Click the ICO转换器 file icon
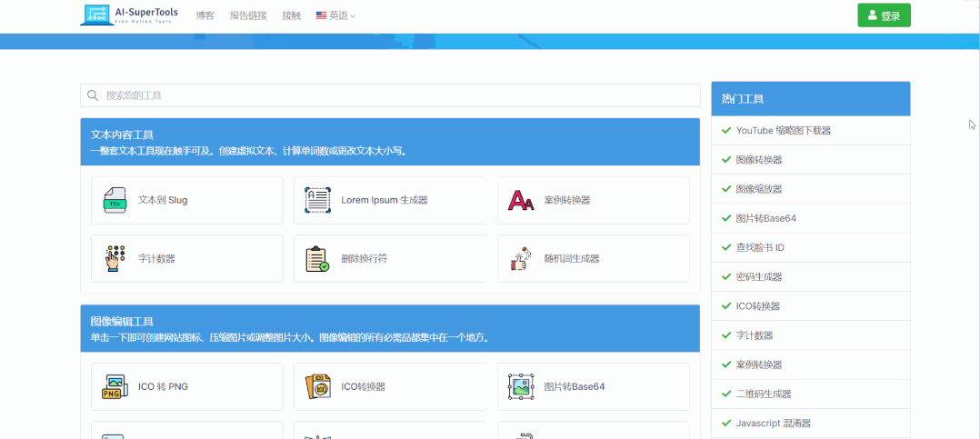 pyautogui.click(x=317, y=386)
